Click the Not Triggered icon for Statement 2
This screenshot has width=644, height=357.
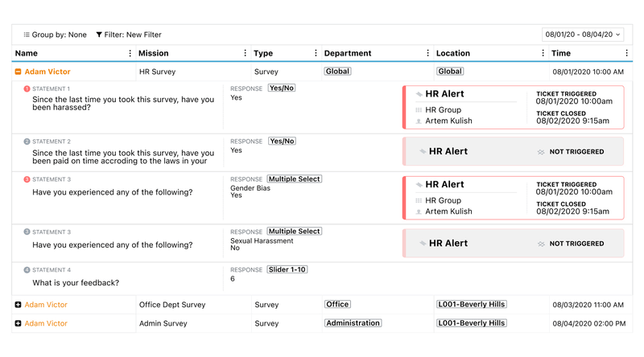pos(541,151)
